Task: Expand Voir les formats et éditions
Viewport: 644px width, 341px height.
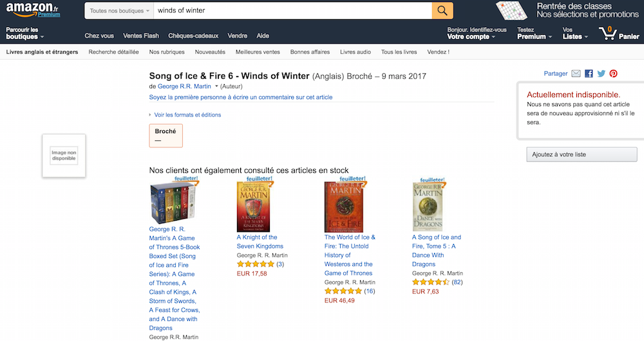Action: tap(187, 115)
